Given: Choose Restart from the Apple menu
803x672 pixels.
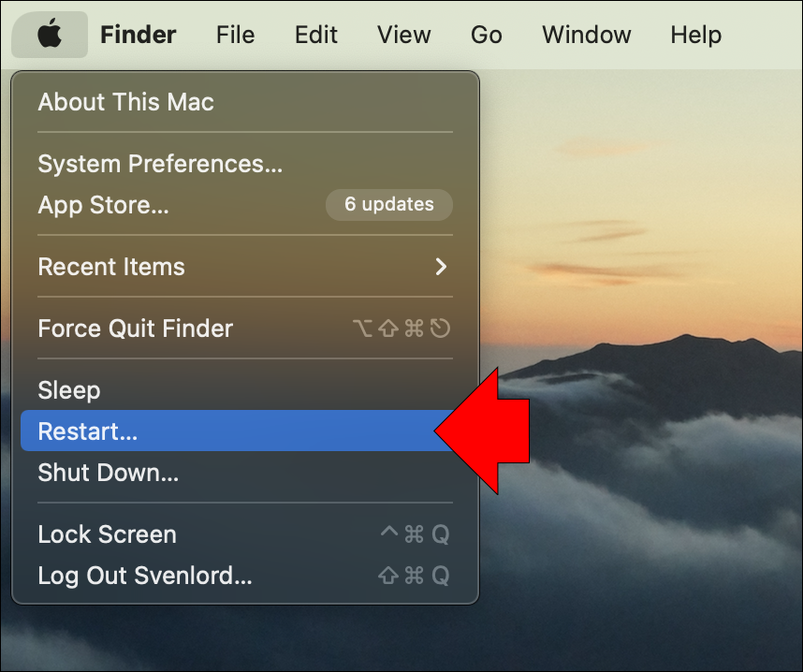Looking at the screenshot, I should point(88,431).
